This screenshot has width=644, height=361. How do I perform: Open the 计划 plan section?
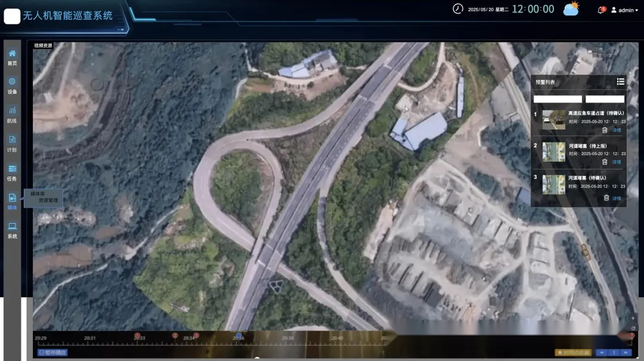coord(12,144)
